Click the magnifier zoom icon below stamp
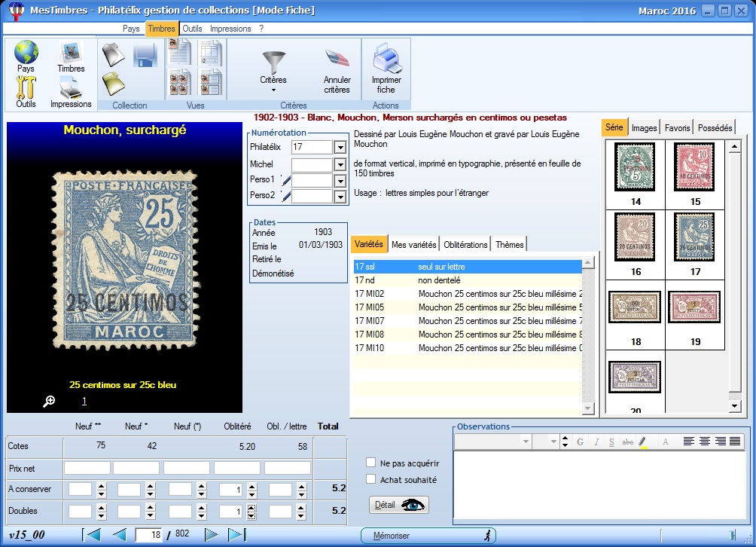756x547 pixels. coord(49,402)
